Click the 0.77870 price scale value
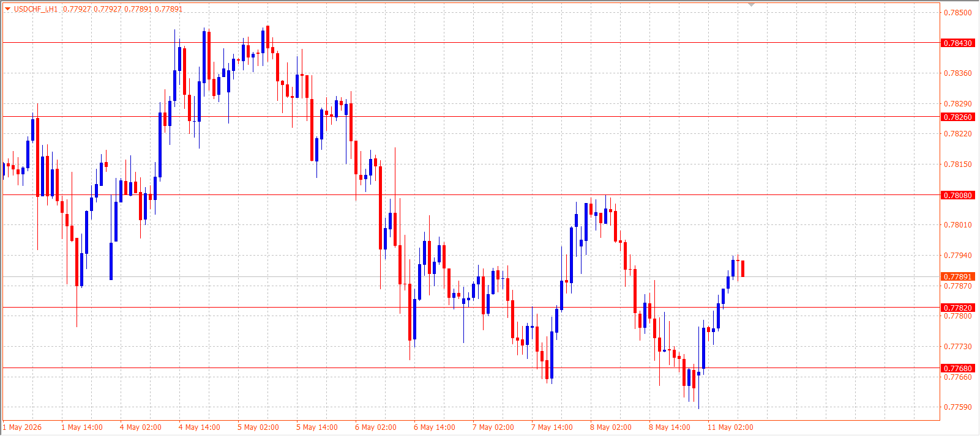Image resolution: width=980 pixels, height=436 pixels. [957, 286]
